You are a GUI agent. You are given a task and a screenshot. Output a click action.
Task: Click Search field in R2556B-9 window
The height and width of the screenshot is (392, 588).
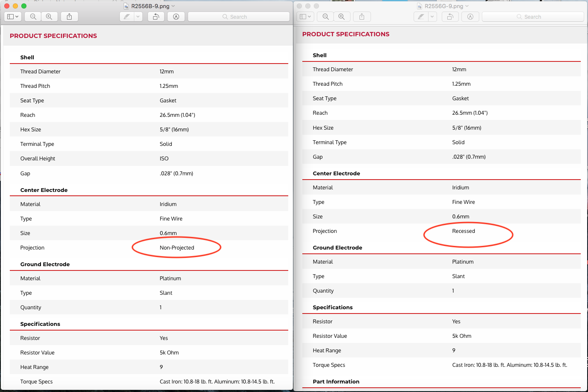pyautogui.click(x=239, y=17)
